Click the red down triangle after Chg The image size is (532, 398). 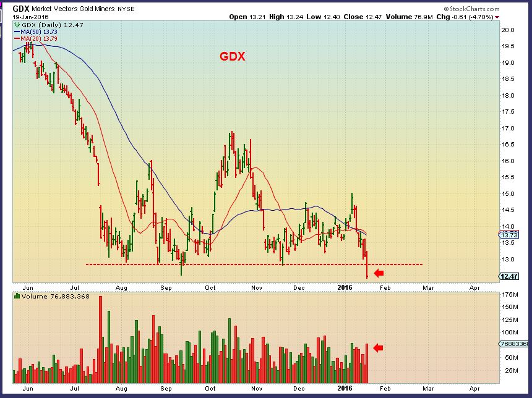497,17
